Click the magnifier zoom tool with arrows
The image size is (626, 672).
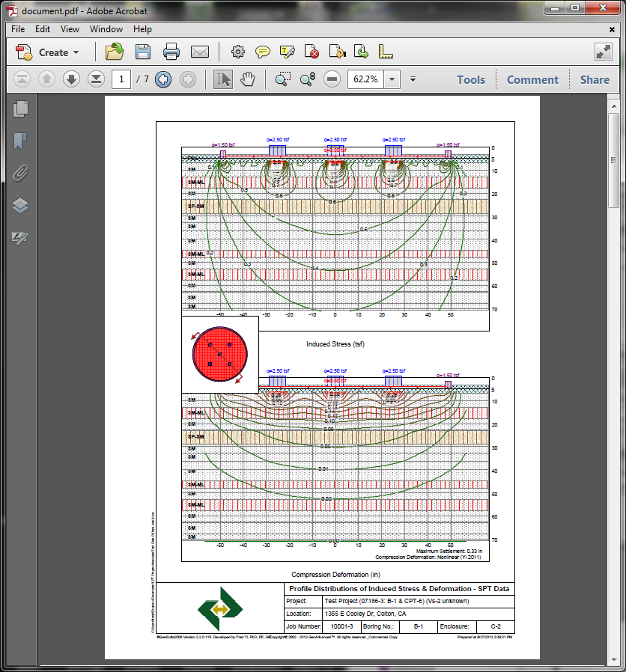coord(308,79)
